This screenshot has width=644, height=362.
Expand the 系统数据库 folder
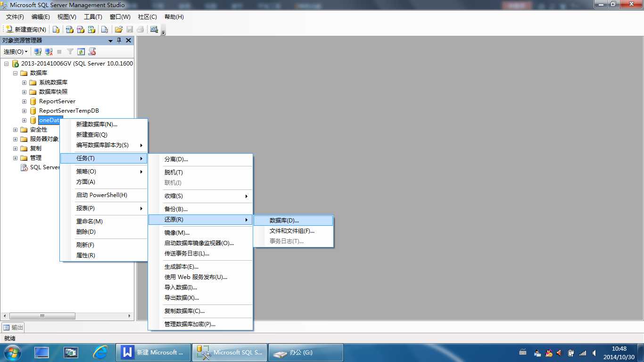click(24, 82)
